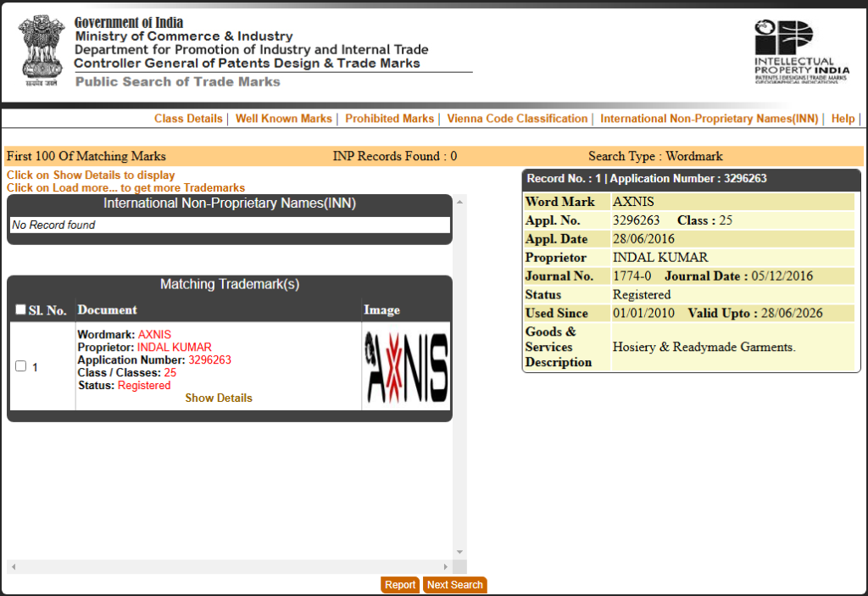Click Word Mark value AXNIS in details
The width and height of the screenshot is (868, 596).
(x=633, y=202)
